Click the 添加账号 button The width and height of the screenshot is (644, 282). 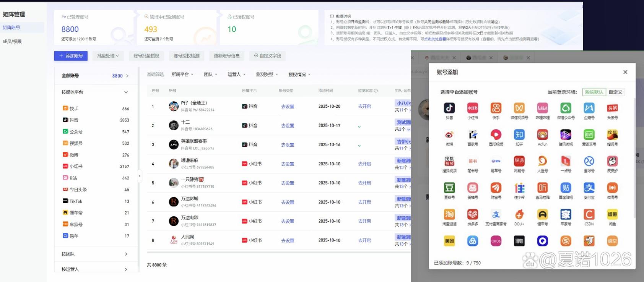click(71, 56)
